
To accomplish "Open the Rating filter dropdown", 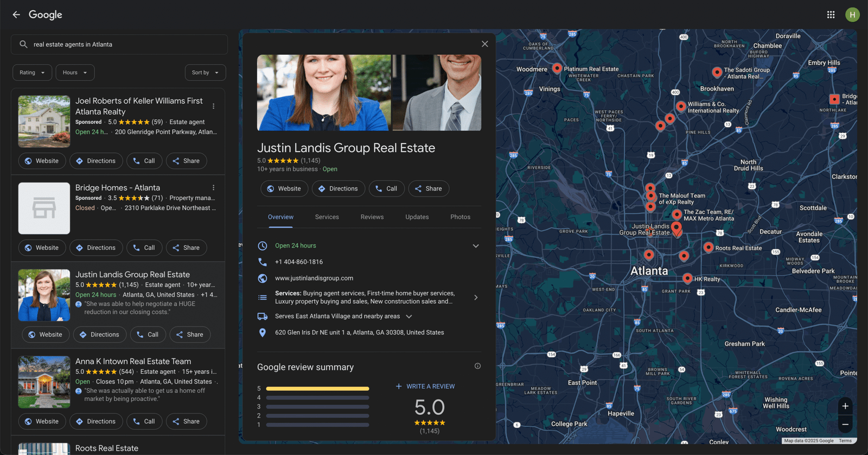I will 33,73.
